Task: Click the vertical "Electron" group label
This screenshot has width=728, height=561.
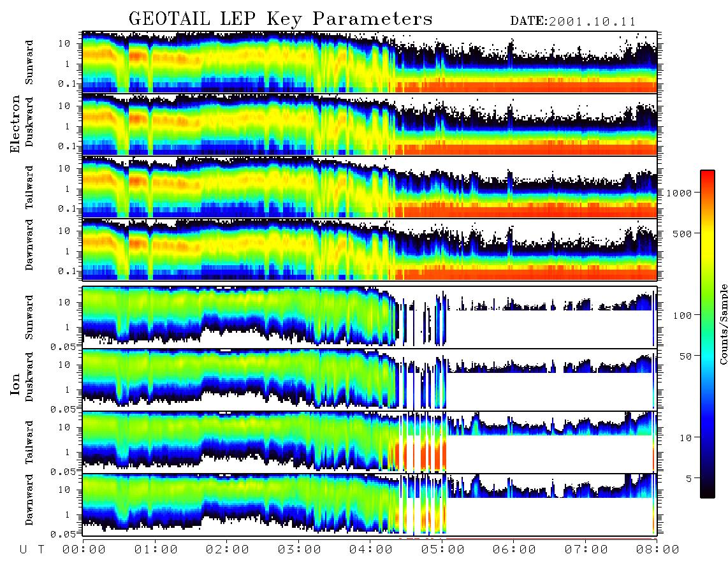Action: (15, 124)
